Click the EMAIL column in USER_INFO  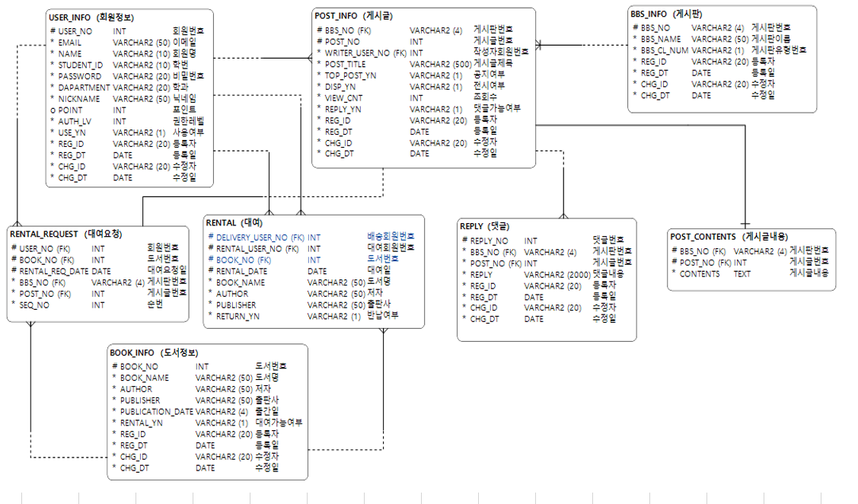(69, 43)
